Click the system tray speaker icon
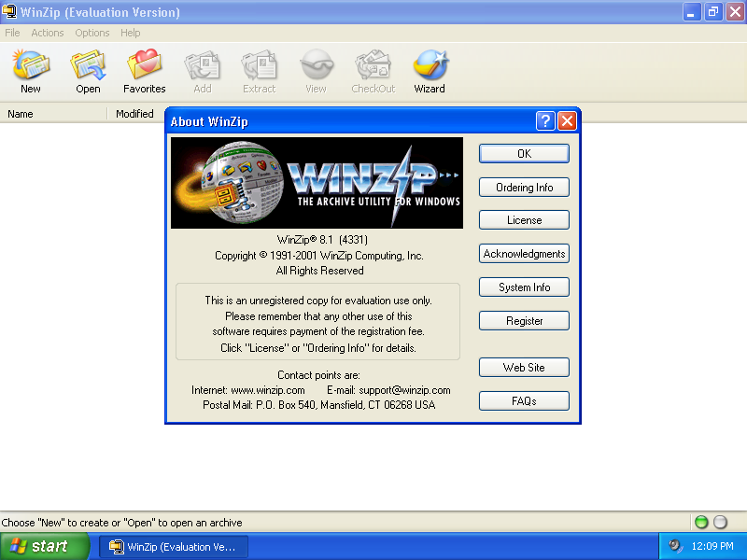This screenshot has width=747, height=560. pos(675,546)
